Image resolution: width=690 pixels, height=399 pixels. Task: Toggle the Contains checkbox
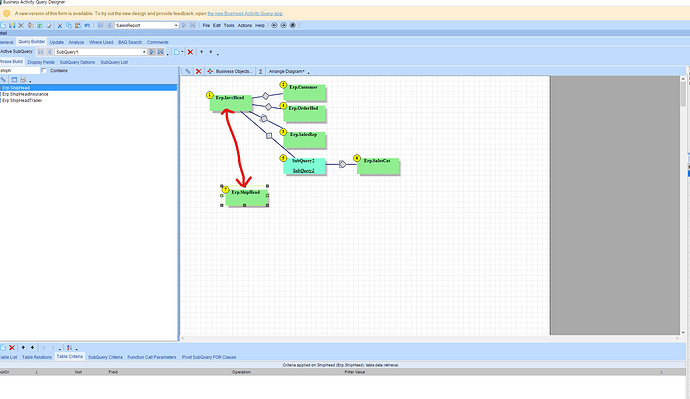coord(44,70)
